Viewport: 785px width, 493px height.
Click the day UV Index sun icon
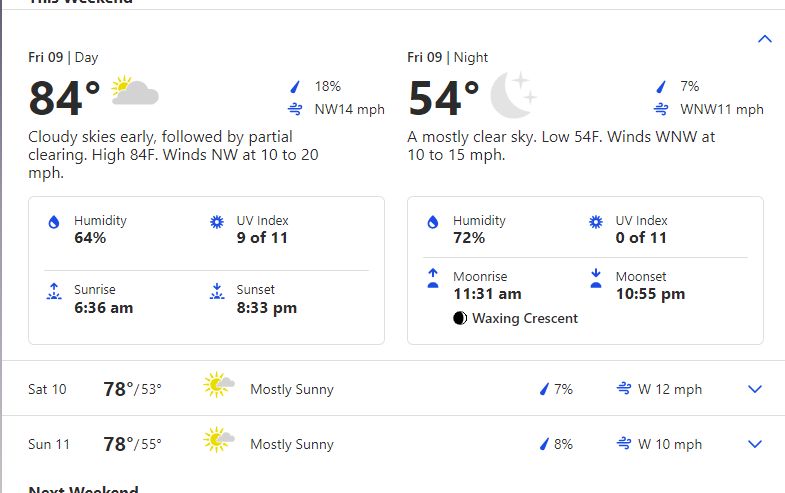click(x=216, y=222)
